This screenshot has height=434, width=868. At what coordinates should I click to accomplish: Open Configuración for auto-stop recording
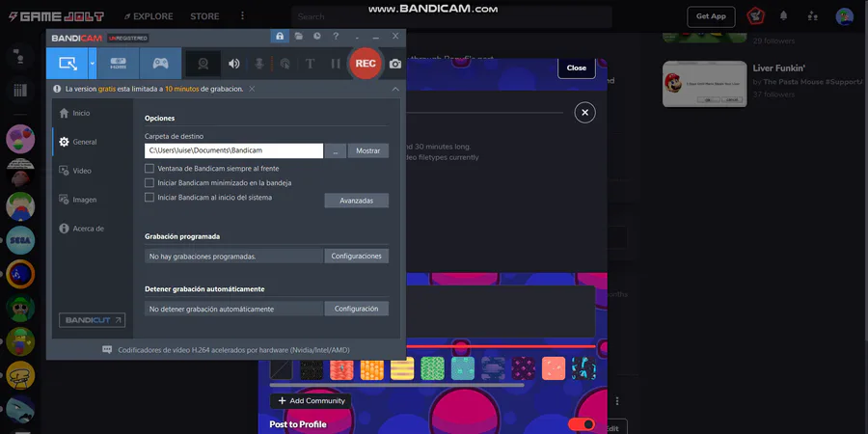click(357, 309)
